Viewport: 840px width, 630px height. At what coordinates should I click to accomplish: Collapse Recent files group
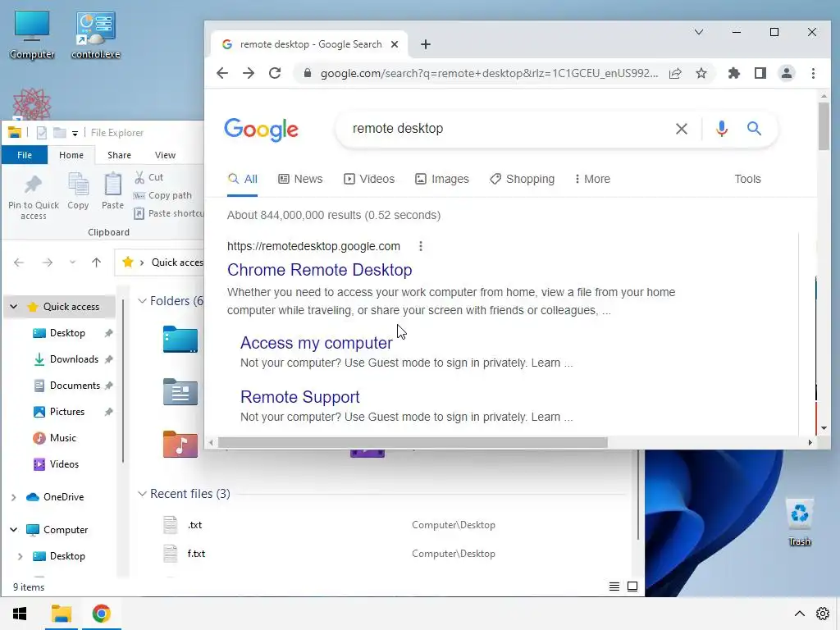click(142, 494)
